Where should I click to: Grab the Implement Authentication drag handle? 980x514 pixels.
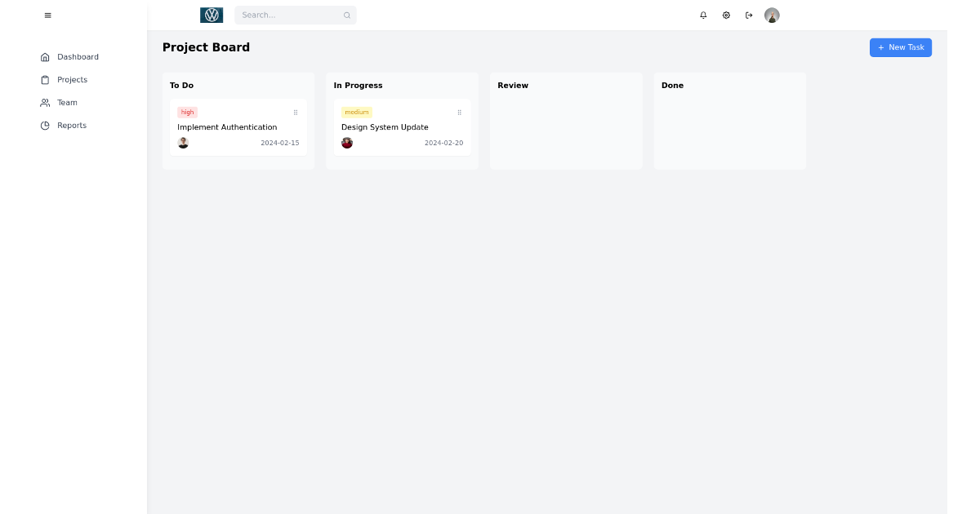tap(296, 113)
